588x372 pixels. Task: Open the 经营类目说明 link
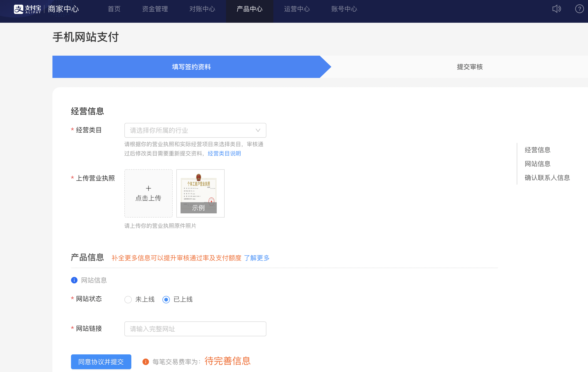(224, 154)
